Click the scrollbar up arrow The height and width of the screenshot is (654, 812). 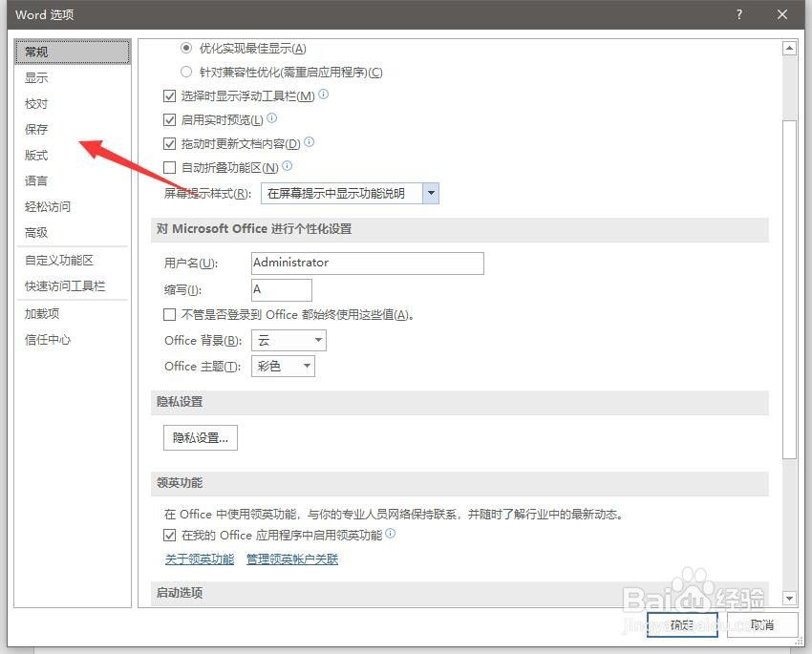pyautogui.click(x=789, y=49)
